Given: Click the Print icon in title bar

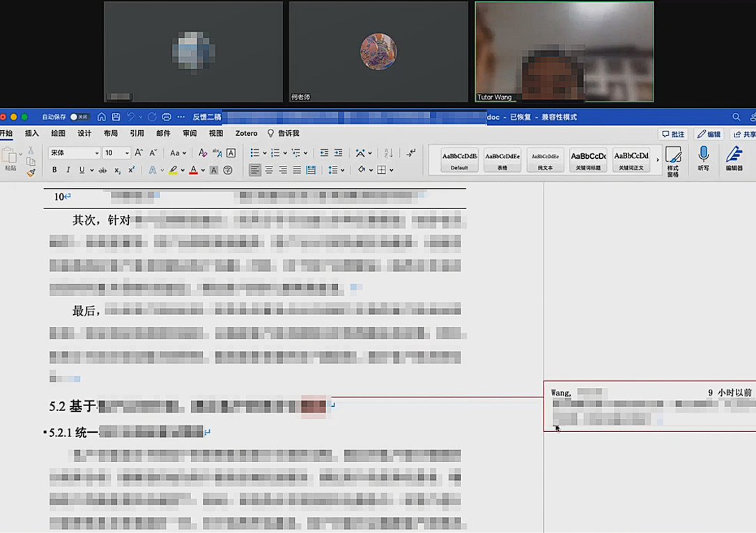Looking at the screenshot, I should click(167, 117).
